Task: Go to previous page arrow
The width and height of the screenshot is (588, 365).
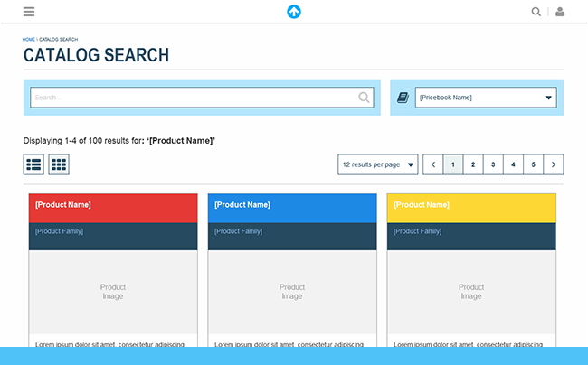Action: tap(433, 164)
